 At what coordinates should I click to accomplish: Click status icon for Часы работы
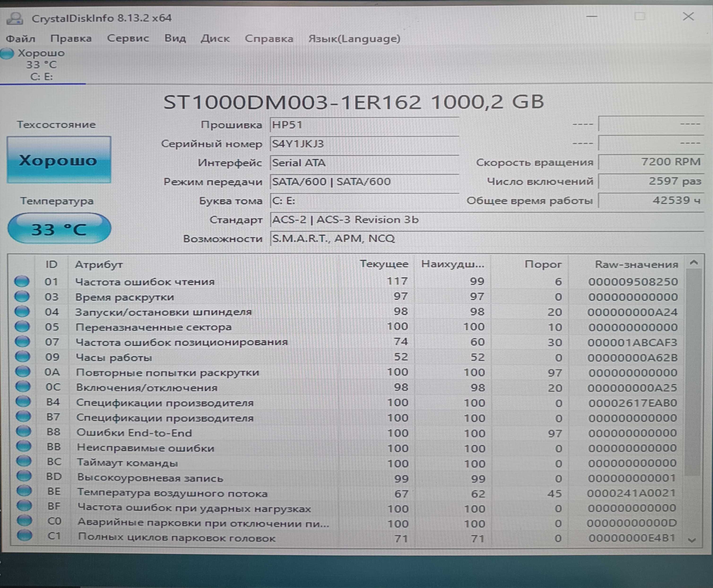coord(23,356)
